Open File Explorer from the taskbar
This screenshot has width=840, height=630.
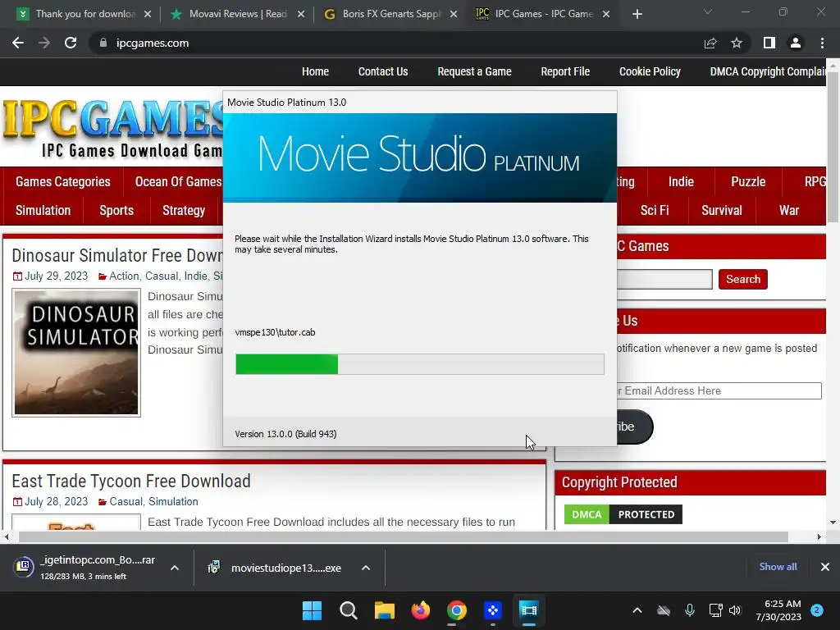[x=384, y=610]
